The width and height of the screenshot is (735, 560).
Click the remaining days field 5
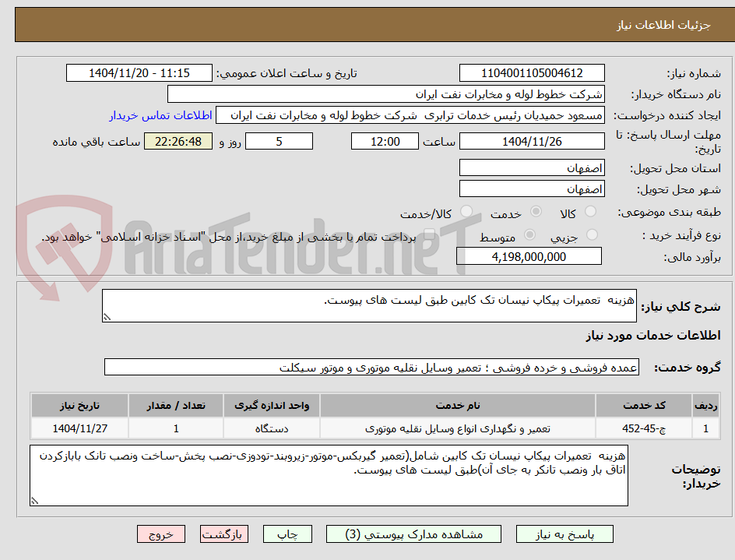pyautogui.click(x=279, y=141)
